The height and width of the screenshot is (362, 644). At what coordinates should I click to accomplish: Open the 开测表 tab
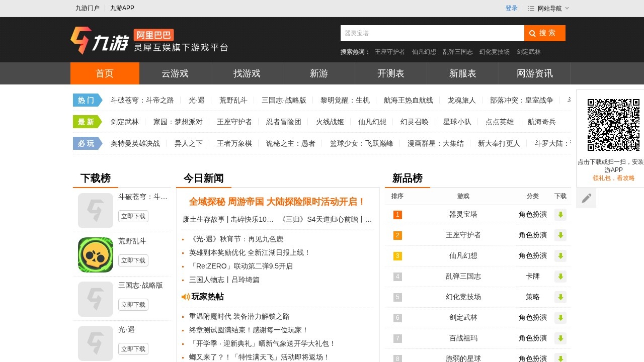391,73
